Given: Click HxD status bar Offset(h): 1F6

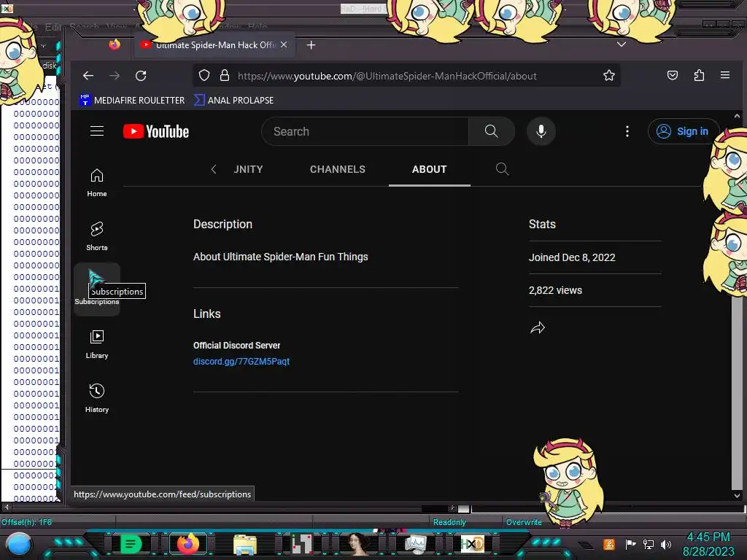Looking at the screenshot, I should click(x=27, y=522).
